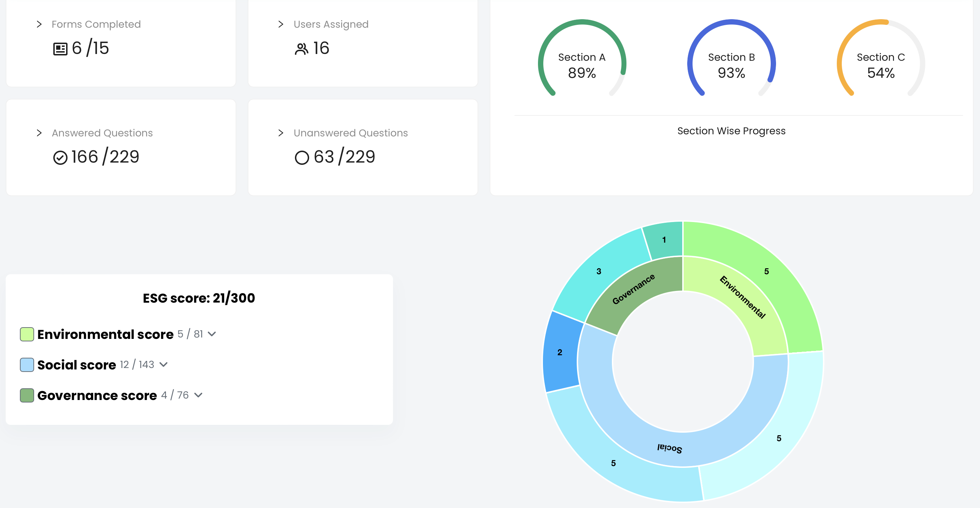Click the 166 /229 answered value
The height and width of the screenshot is (508, 980).
coord(106,157)
